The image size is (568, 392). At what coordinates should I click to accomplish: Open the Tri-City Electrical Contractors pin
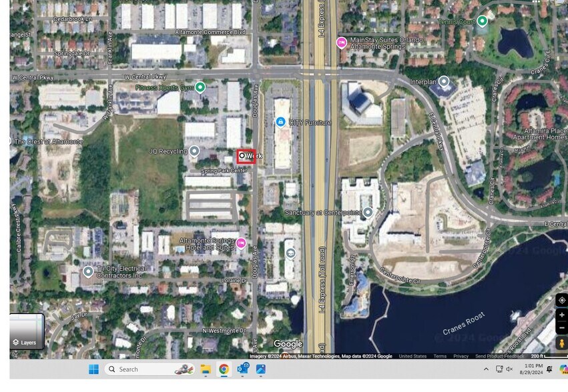[88, 271]
